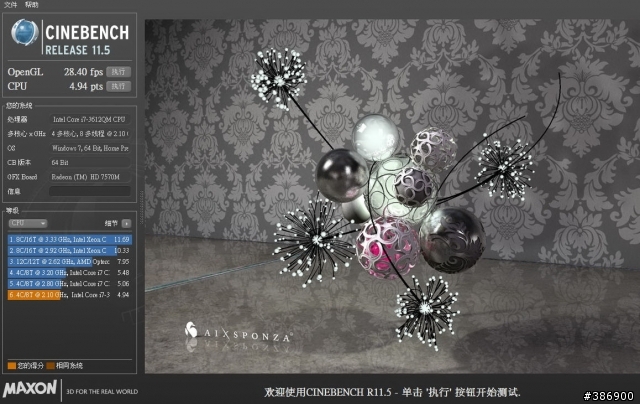Click the AIXSPONZA logo in render
This screenshot has height=404, width=640.
(238, 332)
